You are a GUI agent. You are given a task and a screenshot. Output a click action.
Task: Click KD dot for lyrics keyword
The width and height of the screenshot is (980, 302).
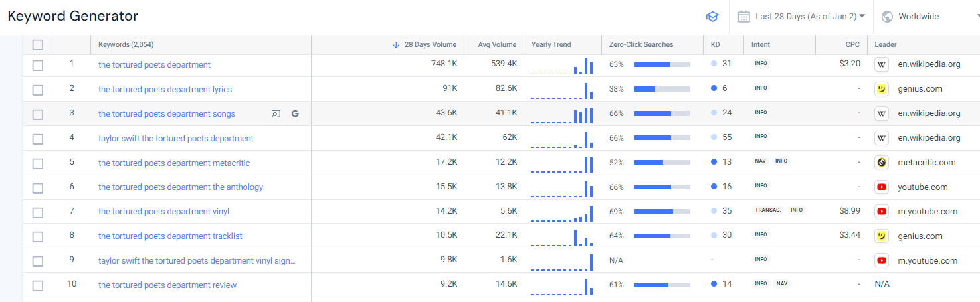714,88
